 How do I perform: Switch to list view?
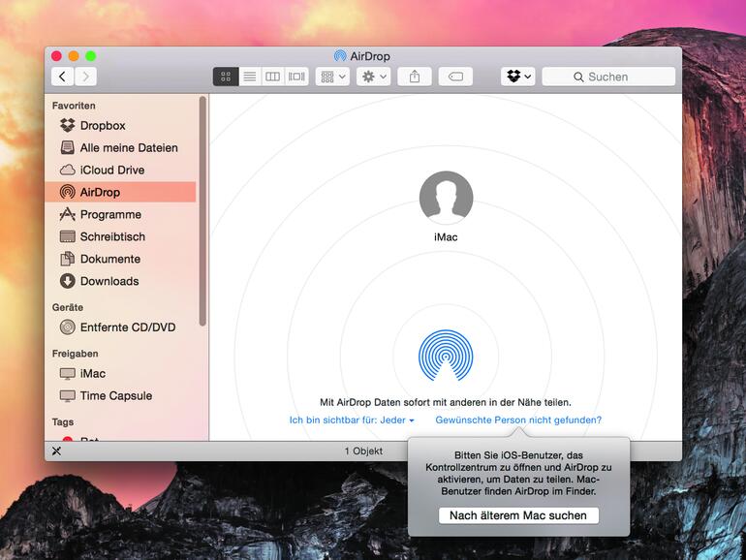250,77
